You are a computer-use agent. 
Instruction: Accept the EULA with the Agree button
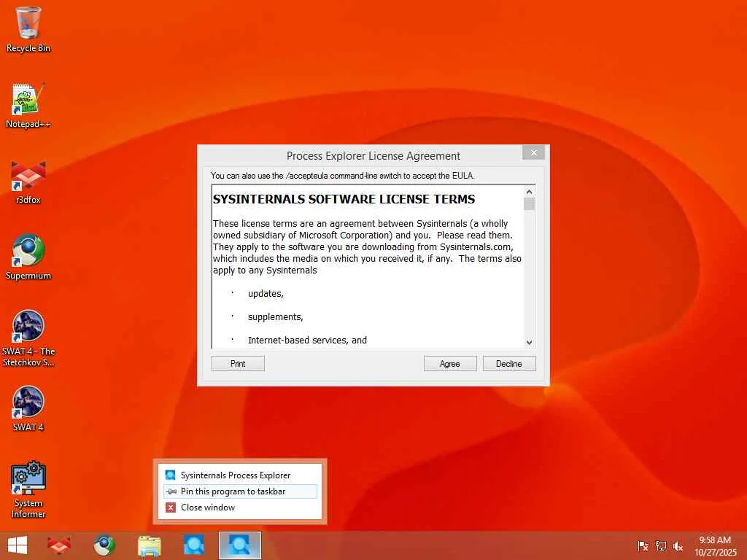pos(450,364)
